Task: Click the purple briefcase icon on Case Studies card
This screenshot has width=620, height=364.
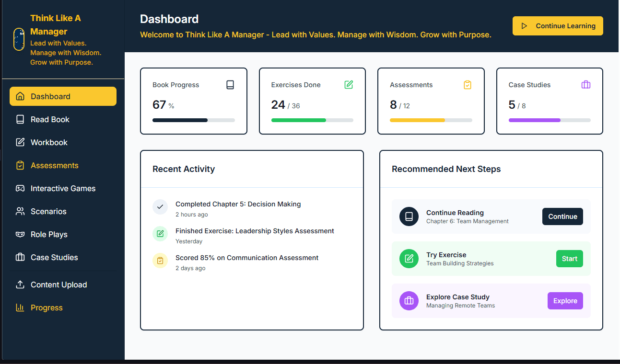Action: click(585, 84)
